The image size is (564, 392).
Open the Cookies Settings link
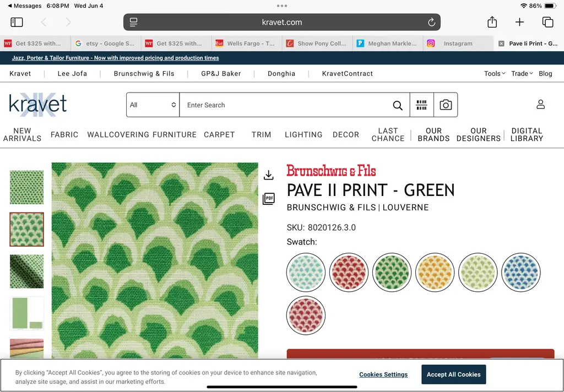[x=383, y=374]
